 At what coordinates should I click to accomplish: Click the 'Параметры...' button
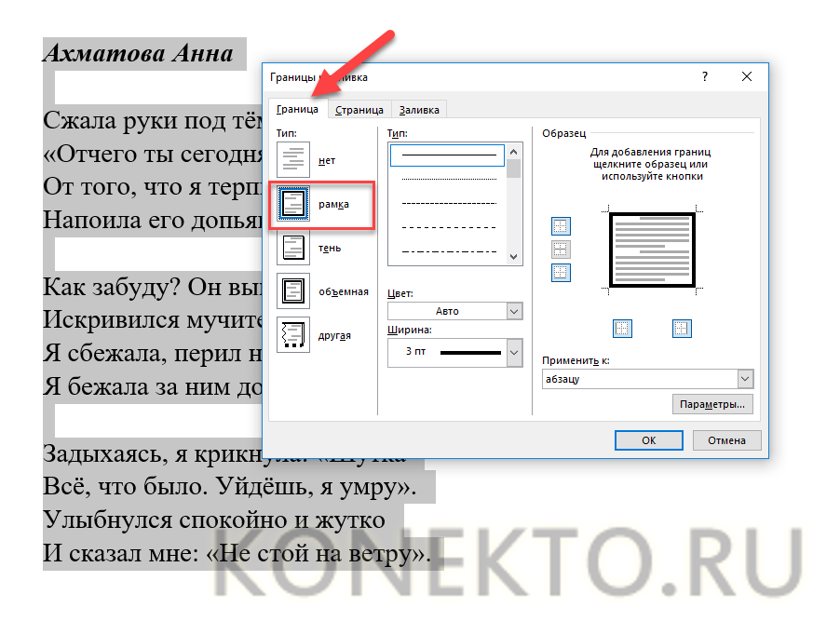coord(711,405)
